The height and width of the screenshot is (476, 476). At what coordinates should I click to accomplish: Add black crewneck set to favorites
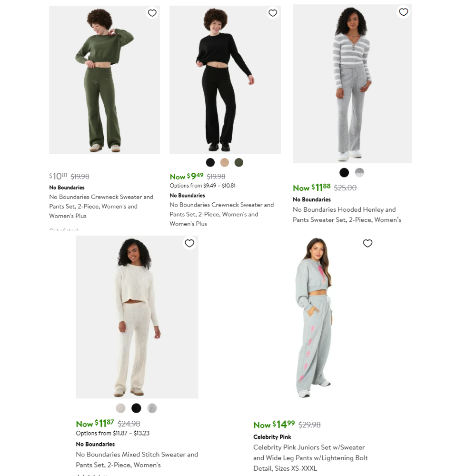[273, 13]
